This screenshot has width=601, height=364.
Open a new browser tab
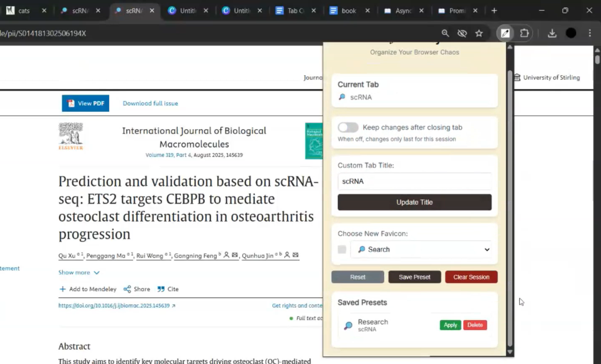pos(494,11)
